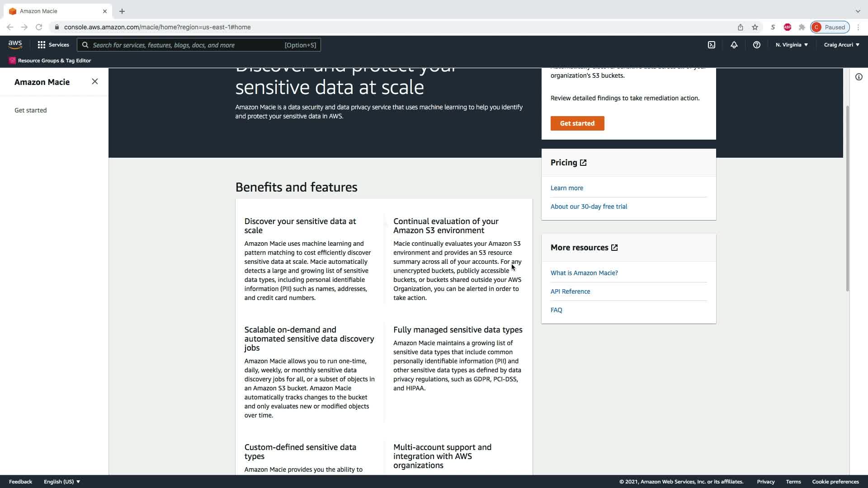Open the notifications bell icon
The height and width of the screenshot is (488, 868).
tap(734, 45)
